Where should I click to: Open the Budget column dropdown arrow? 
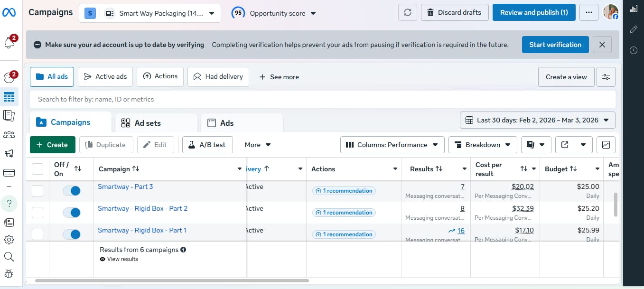[597, 169]
